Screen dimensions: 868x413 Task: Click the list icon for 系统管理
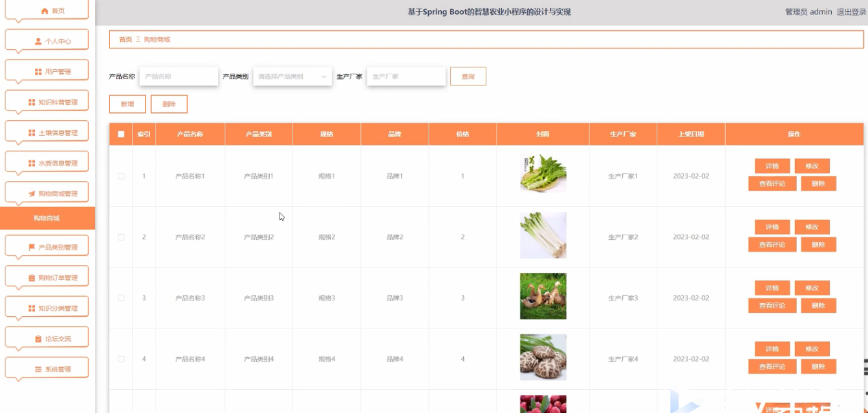pos(38,369)
